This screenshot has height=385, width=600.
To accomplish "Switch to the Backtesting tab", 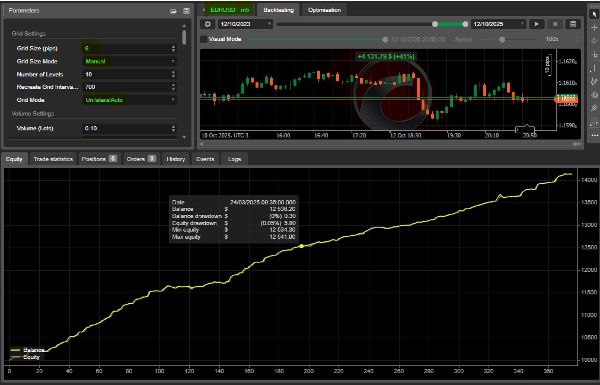I will [x=279, y=10].
